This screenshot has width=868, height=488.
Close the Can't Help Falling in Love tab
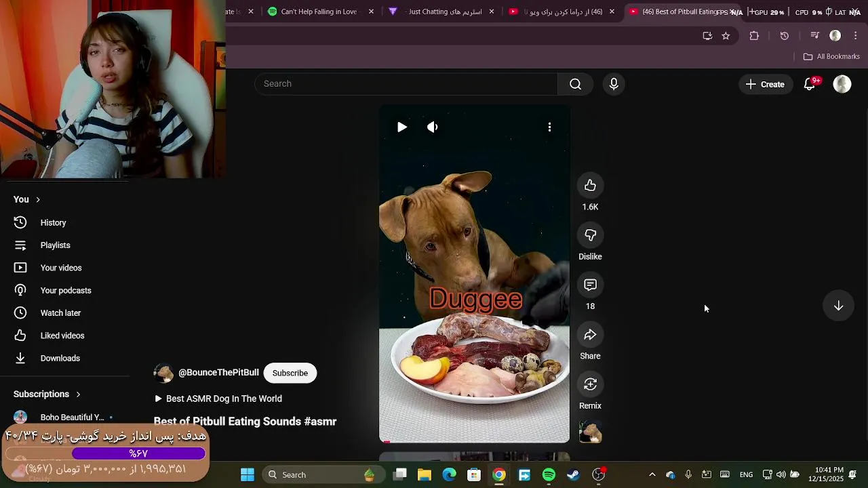(371, 12)
